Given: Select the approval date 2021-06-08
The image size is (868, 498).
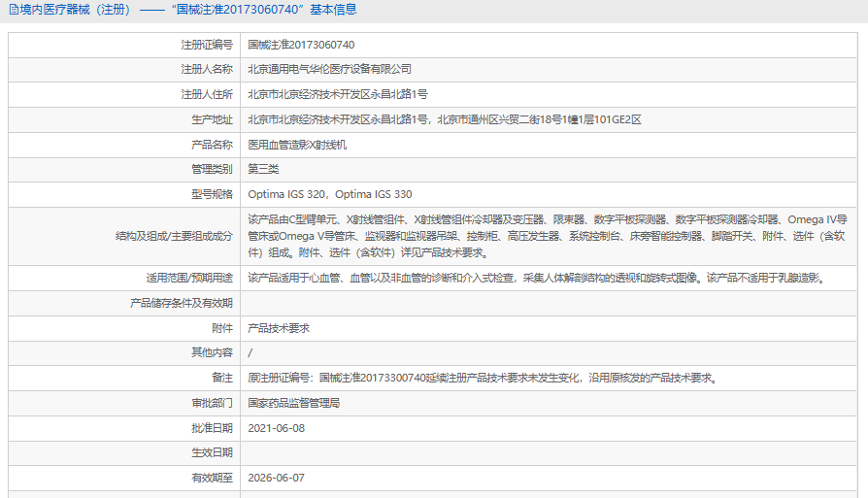Looking at the screenshot, I should [277, 428].
